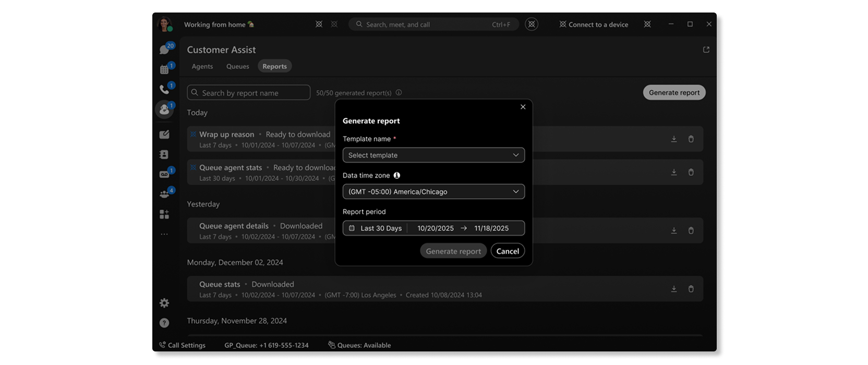Click info icon next to Data time zone
This screenshot has height=365, width=868.
click(x=397, y=175)
